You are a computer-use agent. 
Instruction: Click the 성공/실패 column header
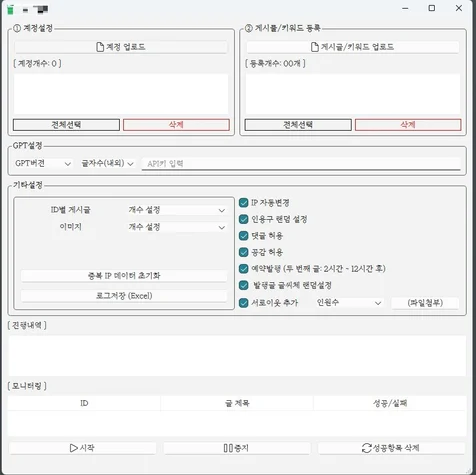coord(390,403)
